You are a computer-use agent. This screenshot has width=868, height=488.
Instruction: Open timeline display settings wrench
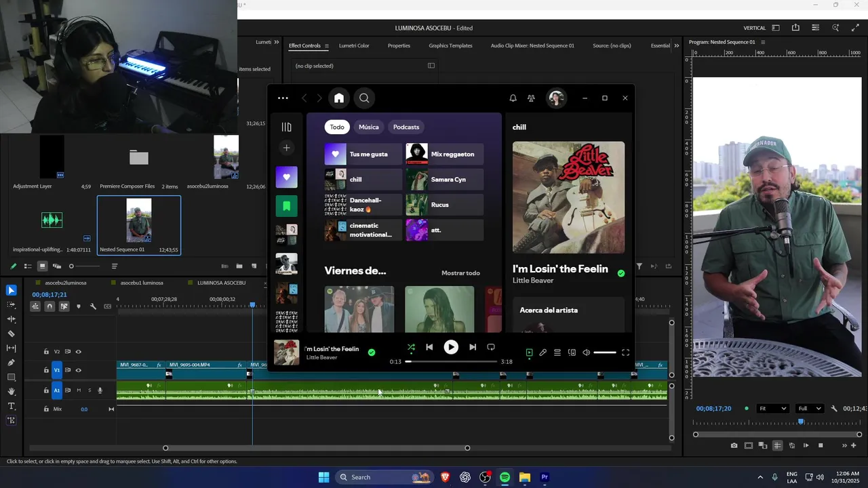coord(93,306)
